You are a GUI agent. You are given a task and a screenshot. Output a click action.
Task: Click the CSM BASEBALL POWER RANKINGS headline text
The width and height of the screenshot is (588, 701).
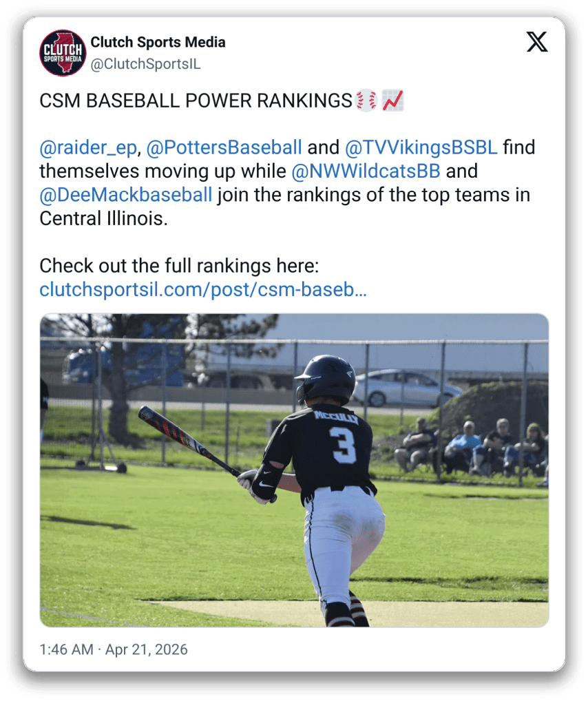pos(196,101)
